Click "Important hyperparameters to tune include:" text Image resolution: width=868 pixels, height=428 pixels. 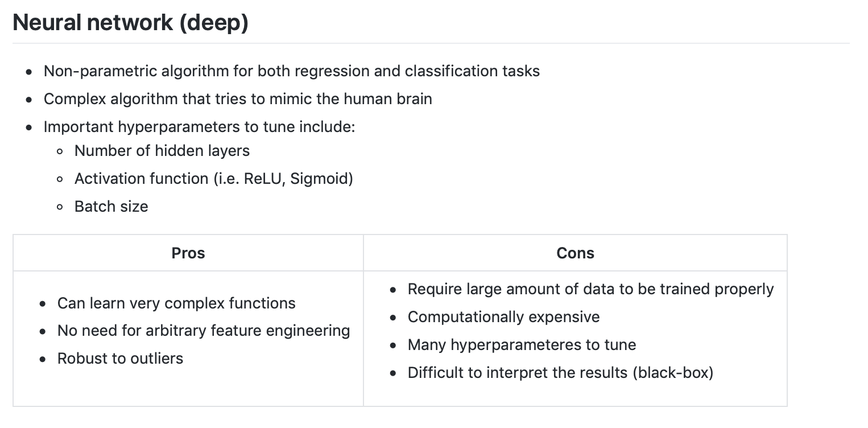[x=199, y=126]
